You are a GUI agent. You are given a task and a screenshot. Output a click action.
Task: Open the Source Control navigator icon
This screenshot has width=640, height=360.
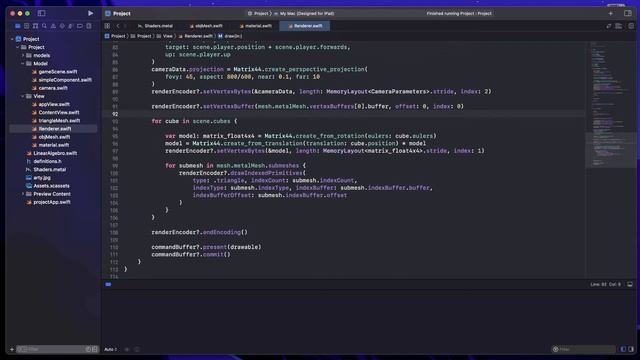(x=27, y=26)
